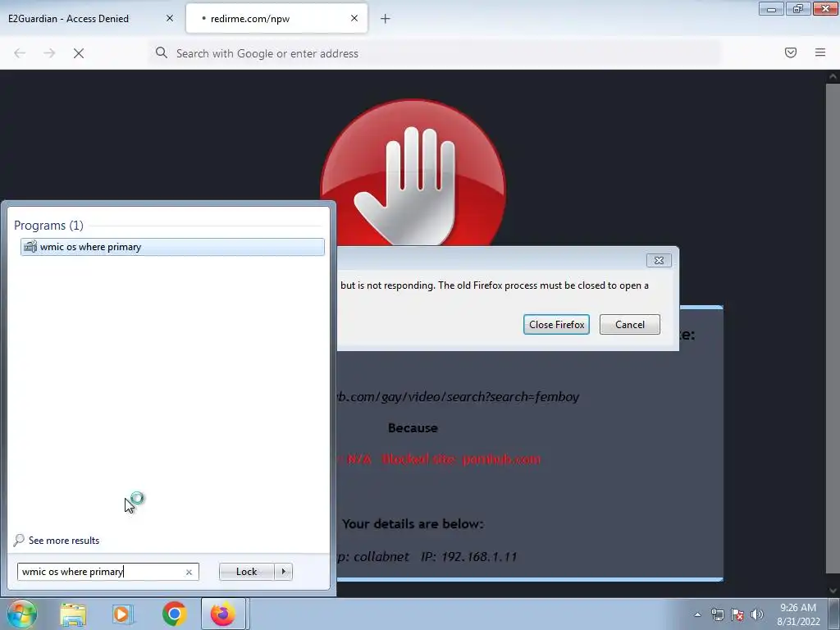Open the volume speaker tray icon
Viewport: 840px width, 630px height.
click(x=757, y=614)
